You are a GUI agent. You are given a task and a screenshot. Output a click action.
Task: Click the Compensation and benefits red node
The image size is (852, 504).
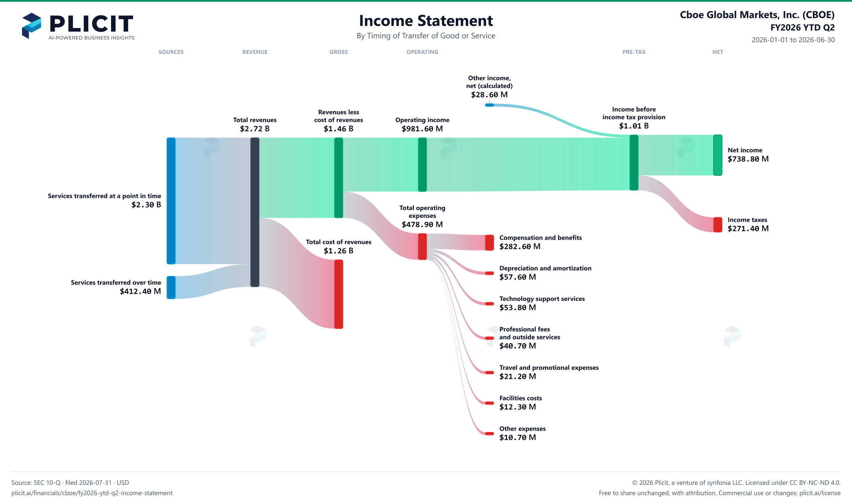(490, 243)
